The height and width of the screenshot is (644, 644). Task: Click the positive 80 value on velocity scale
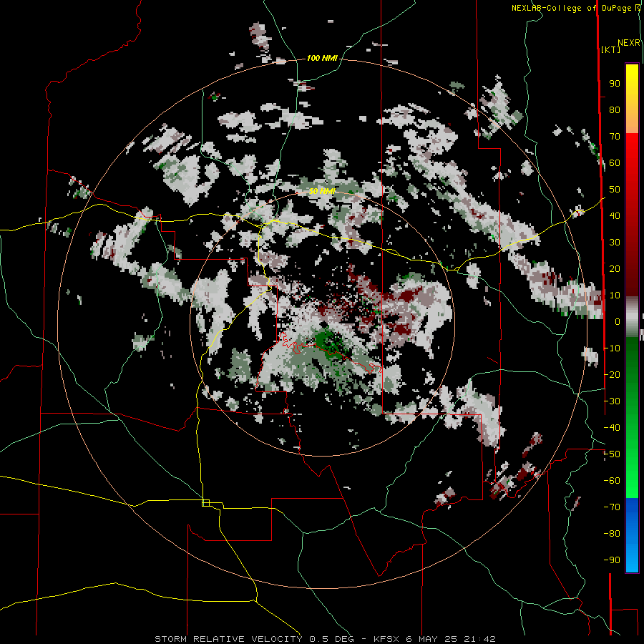[x=615, y=109]
